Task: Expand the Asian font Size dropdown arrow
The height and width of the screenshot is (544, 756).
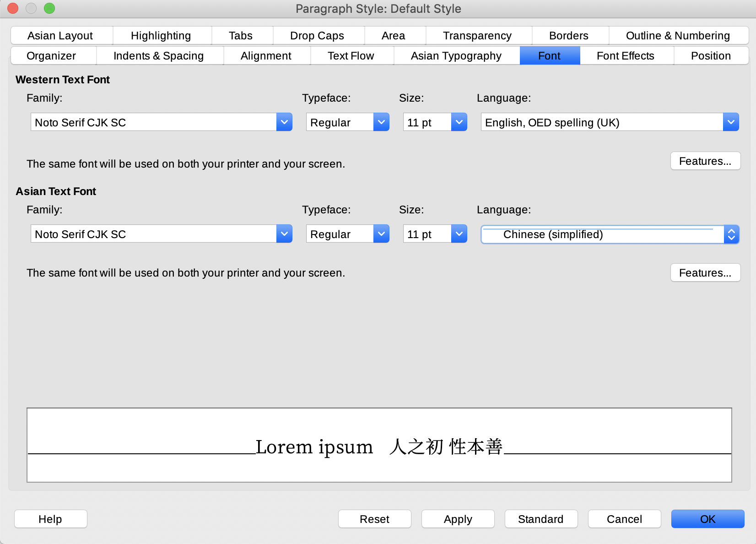Action: pos(459,234)
